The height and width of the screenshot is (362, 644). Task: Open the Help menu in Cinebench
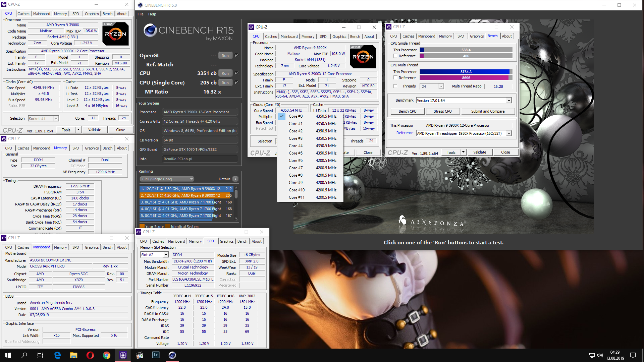pyautogui.click(x=152, y=14)
